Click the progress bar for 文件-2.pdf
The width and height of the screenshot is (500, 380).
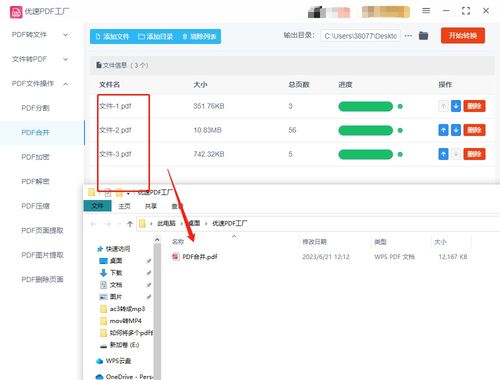[366, 131]
